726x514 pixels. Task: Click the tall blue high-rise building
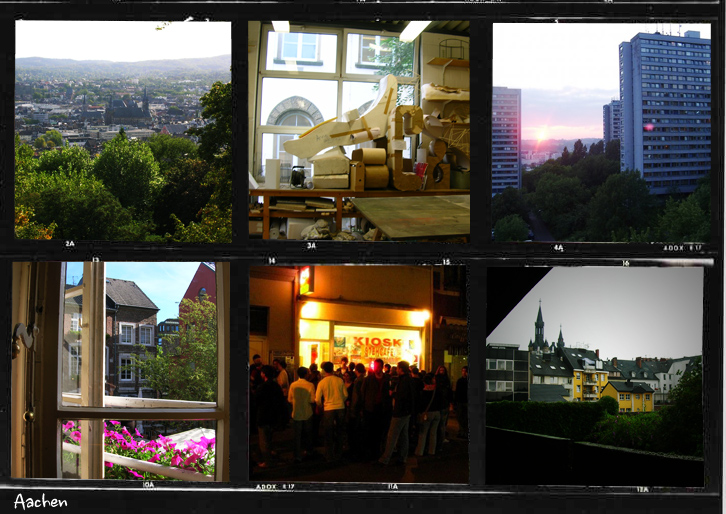663,110
